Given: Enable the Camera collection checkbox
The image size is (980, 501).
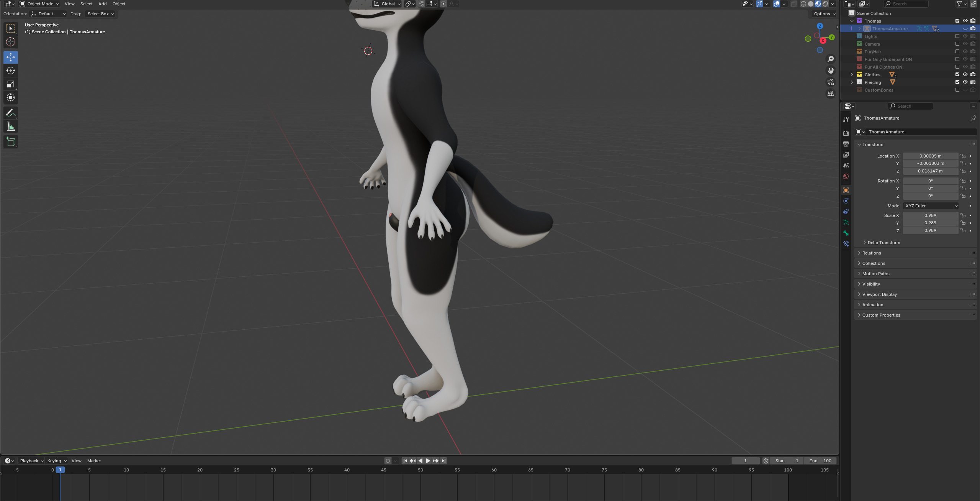Looking at the screenshot, I should coord(957,44).
